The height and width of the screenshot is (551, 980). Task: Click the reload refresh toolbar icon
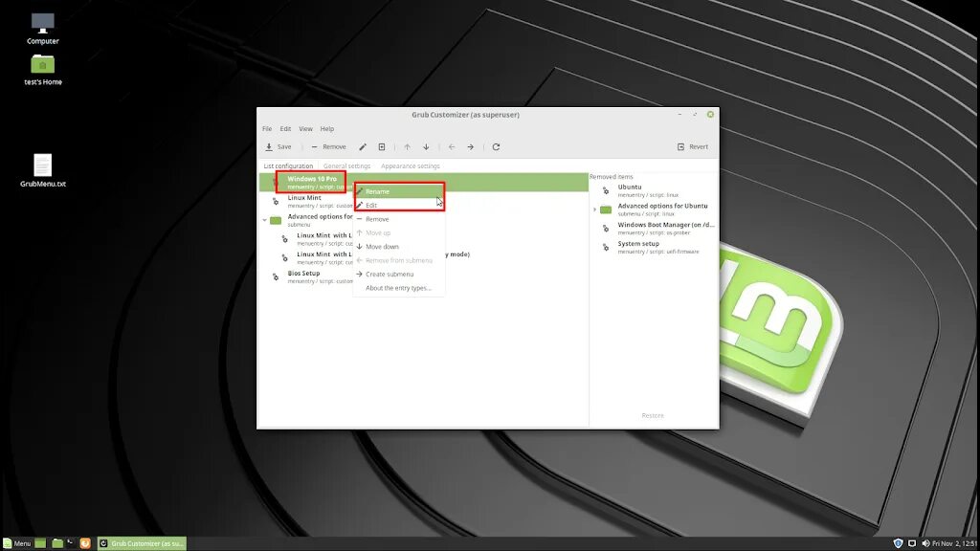[x=497, y=146]
